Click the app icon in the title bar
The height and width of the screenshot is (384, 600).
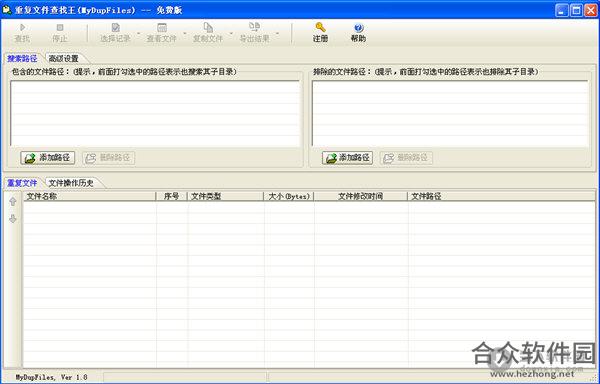[x=7, y=10]
